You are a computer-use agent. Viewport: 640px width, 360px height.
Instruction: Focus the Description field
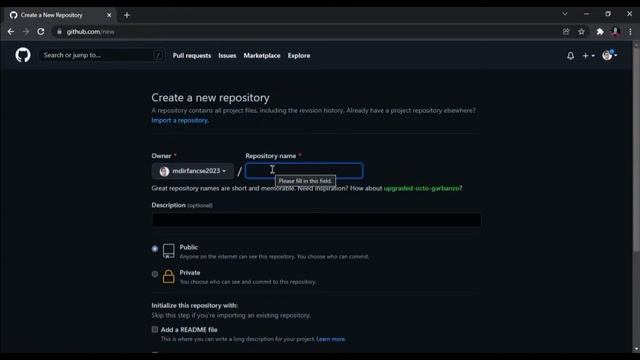316,220
